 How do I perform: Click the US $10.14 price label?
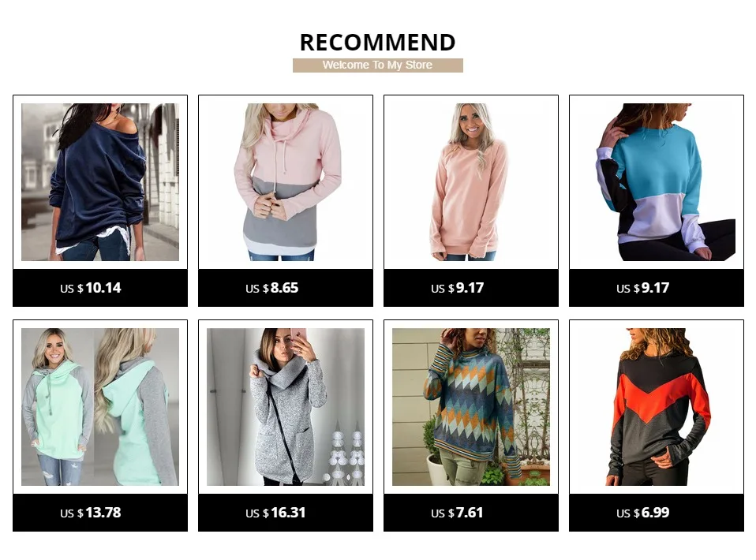coord(91,288)
